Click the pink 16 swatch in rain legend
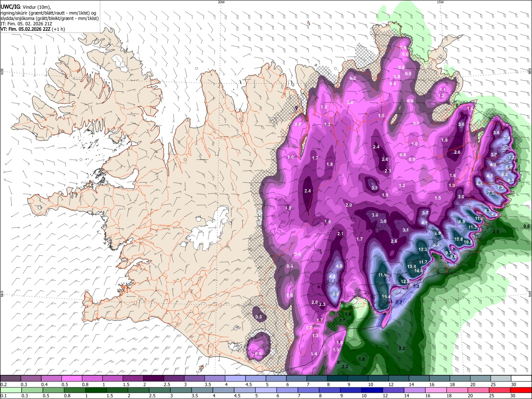532x399 pixels. [x=436, y=390]
